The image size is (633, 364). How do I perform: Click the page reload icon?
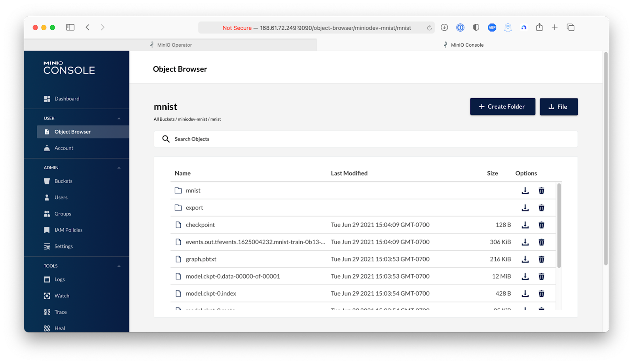click(x=429, y=28)
